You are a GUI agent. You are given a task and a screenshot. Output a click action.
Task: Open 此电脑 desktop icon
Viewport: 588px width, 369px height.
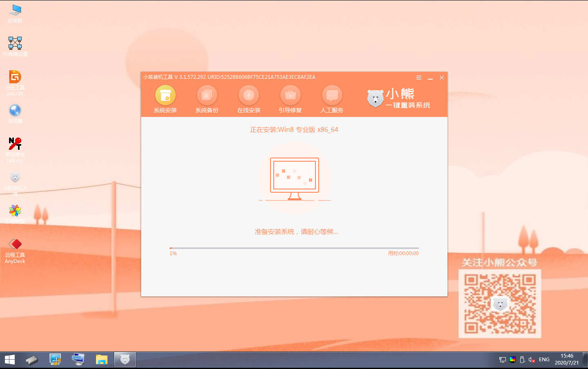pos(15,14)
